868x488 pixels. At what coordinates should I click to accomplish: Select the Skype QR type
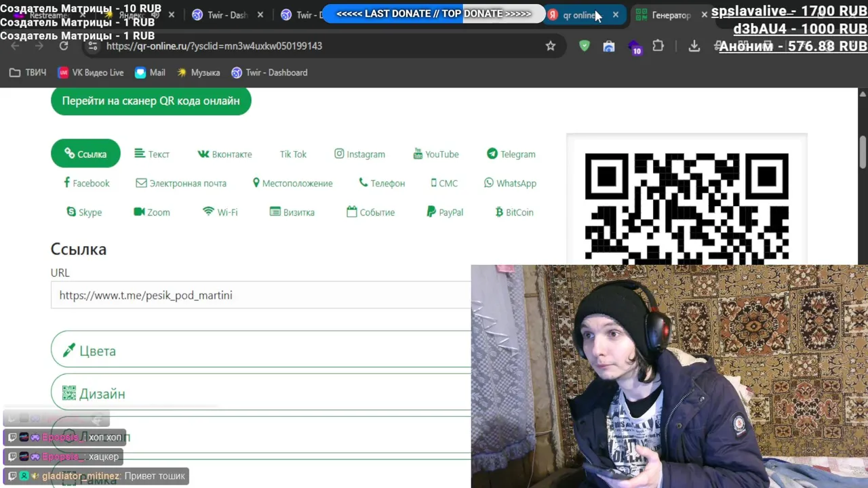84,212
